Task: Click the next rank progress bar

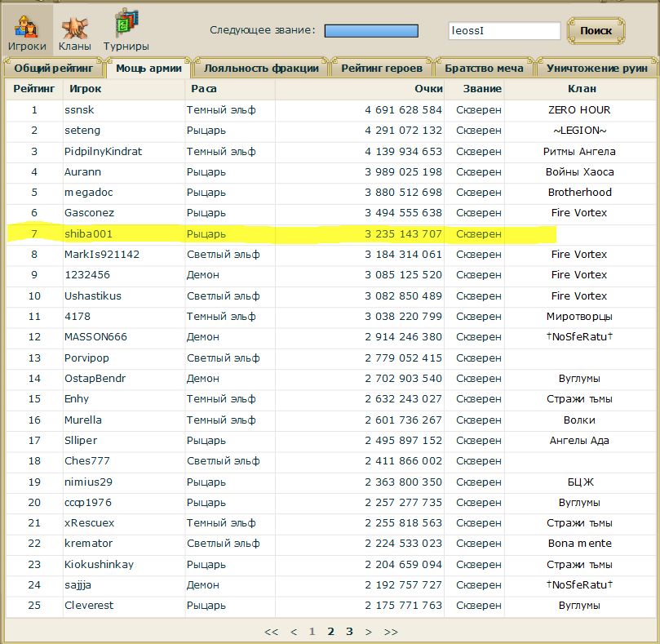Action: [x=371, y=31]
